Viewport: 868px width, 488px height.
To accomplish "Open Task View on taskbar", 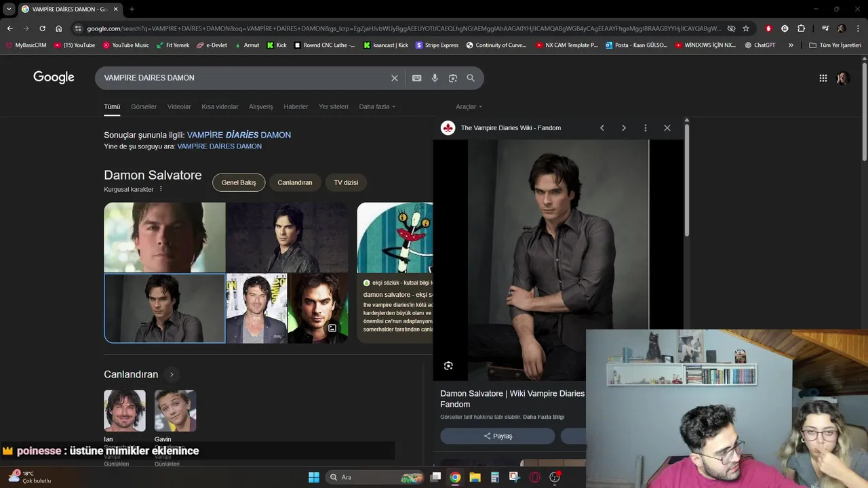I will 435,477.
